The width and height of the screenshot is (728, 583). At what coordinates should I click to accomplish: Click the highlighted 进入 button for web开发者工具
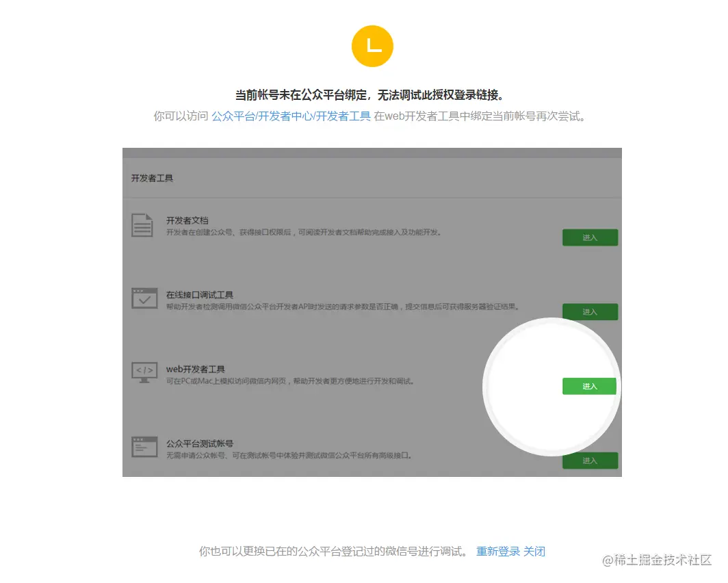[x=590, y=386]
